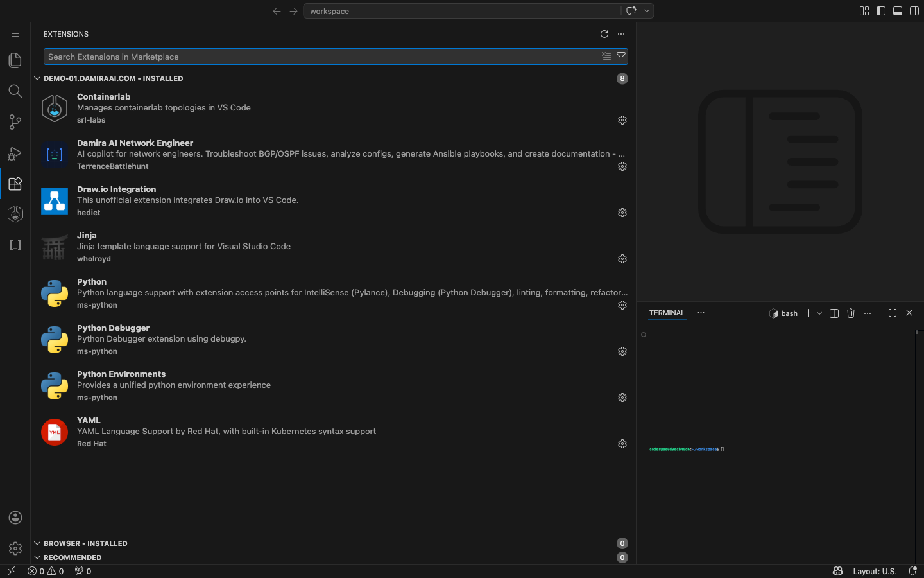The height and width of the screenshot is (578, 924).
Task: Open manage gear for YAML extension
Action: [622, 444]
